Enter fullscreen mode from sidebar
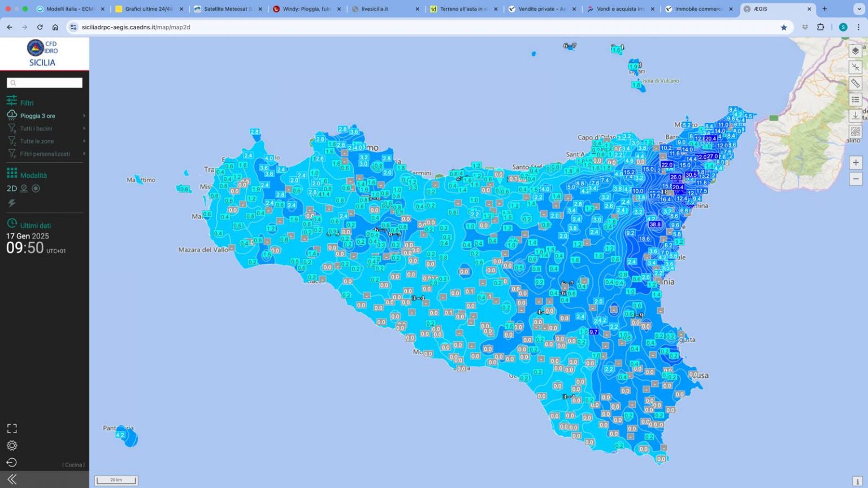868x488 pixels. click(12, 429)
